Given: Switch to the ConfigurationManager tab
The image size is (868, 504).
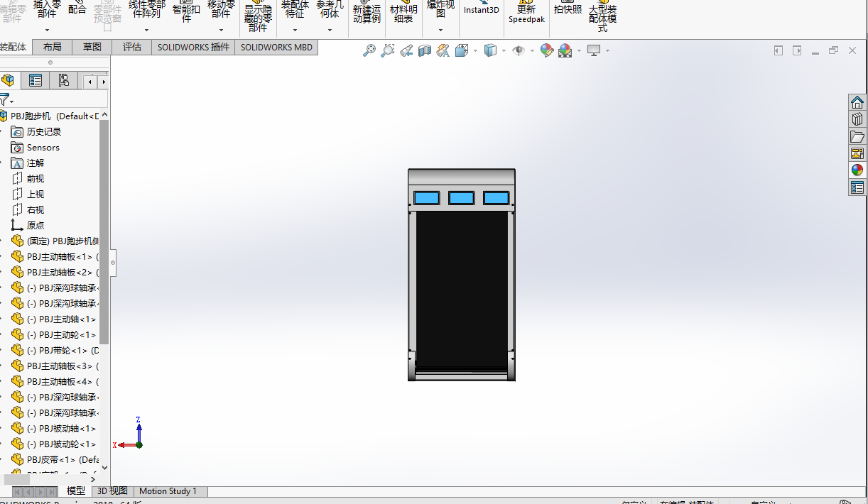Looking at the screenshot, I should tap(63, 80).
